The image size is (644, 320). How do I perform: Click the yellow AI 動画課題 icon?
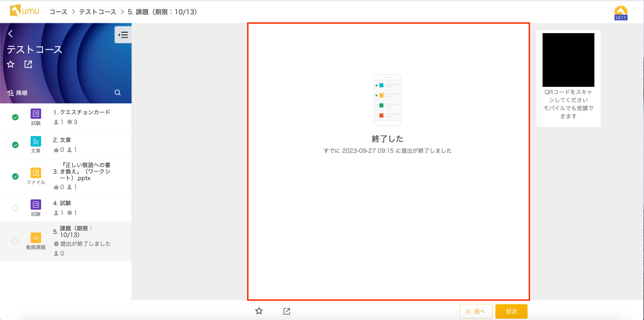36,238
